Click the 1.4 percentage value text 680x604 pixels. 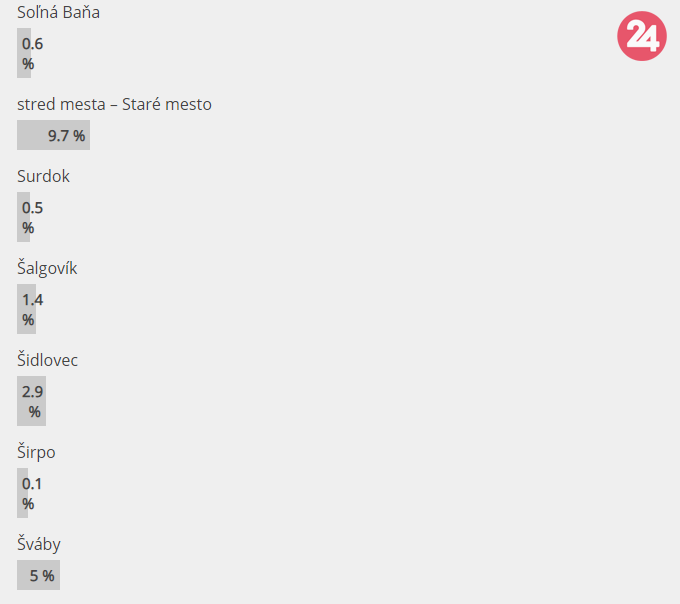[x=33, y=300]
